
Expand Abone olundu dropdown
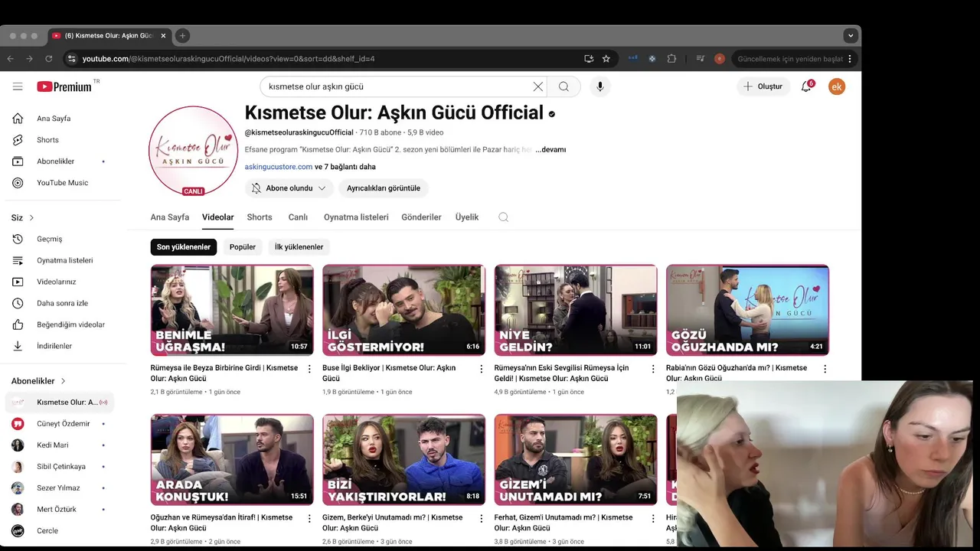289,188
